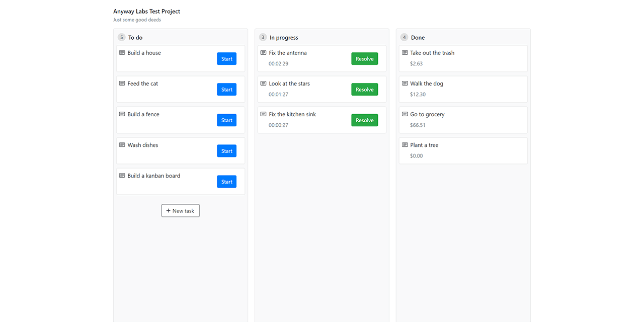This screenshot has height=322, width=644.
Task: Click the card icon beside Look at the stars
Action: (263, 84)
